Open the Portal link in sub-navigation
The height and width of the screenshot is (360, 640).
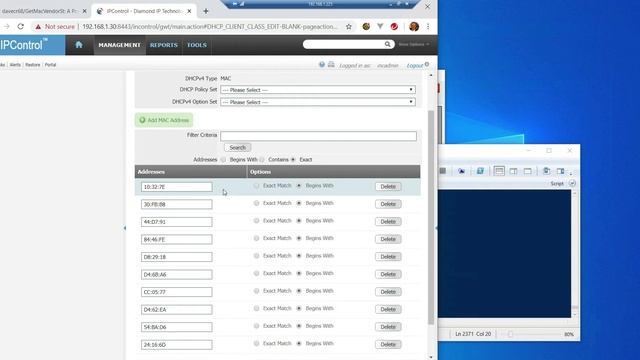(51, 65)
